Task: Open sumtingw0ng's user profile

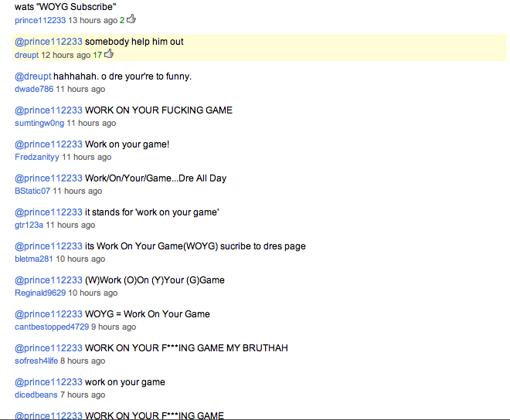Action: (39, 124)
